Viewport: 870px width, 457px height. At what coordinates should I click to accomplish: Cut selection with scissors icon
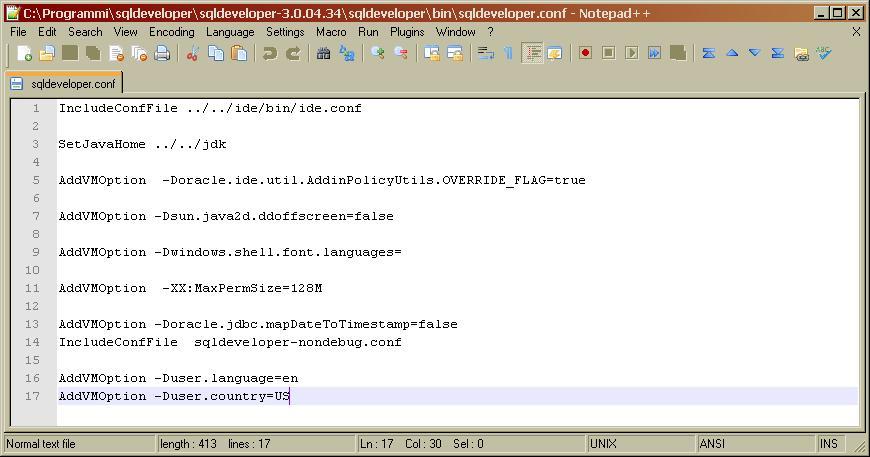(x=193, y=53)
